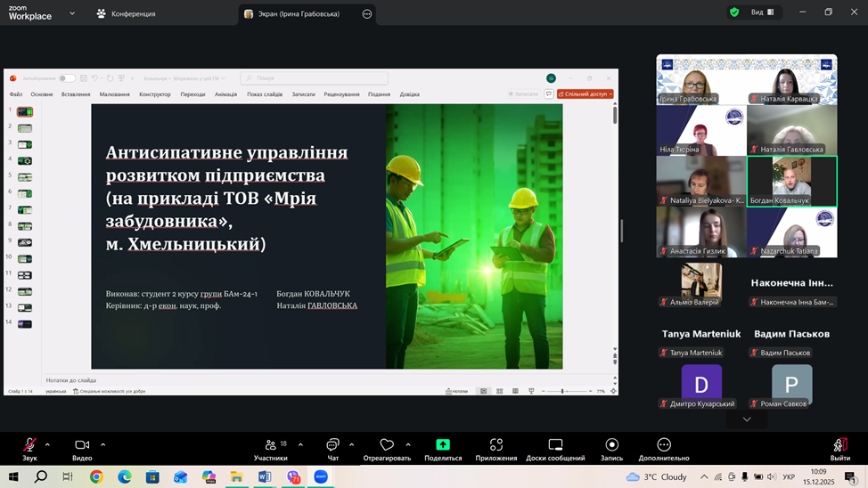
Task: Expand the Zoom Workplace dropdown chevron
Action: tap(72, 13)
